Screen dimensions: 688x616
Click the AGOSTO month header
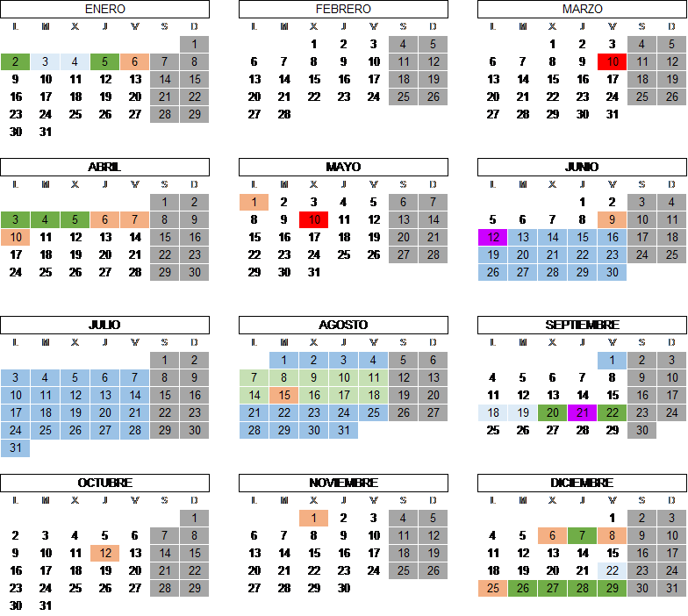coord(344,325)
